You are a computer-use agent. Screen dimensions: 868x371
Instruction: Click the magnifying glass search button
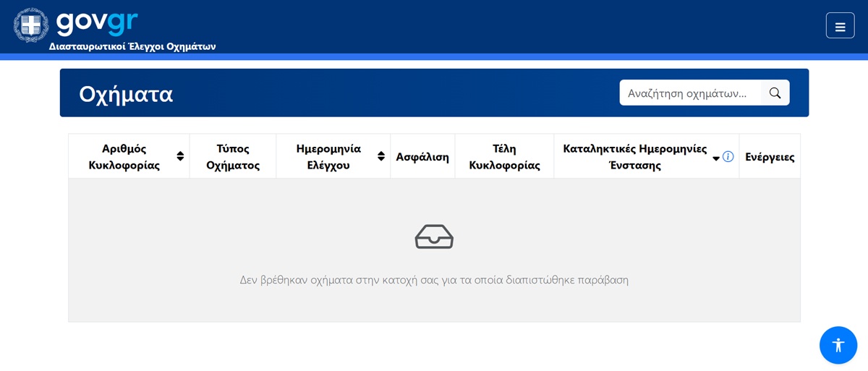(775, 93)
